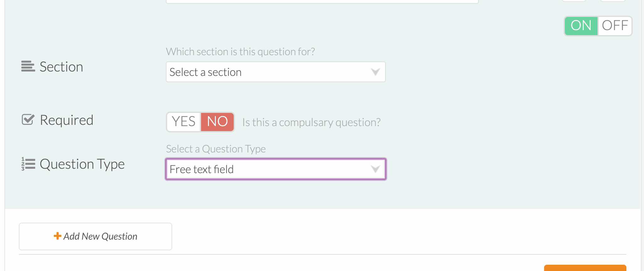Click the text input field at top
This screenshot has width=644, height=271.
[x=322, y=2]
